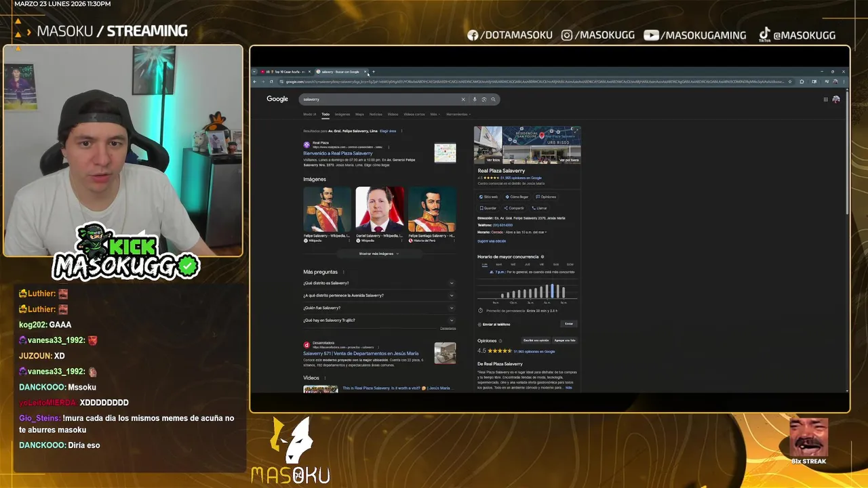Click Enviar for send to phone
868x488 pixels.
click(569, 324)
